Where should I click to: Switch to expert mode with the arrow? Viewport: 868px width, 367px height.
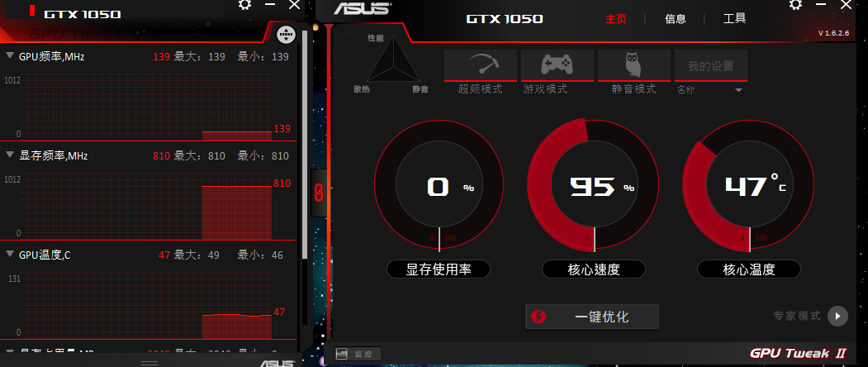point(837,316)
